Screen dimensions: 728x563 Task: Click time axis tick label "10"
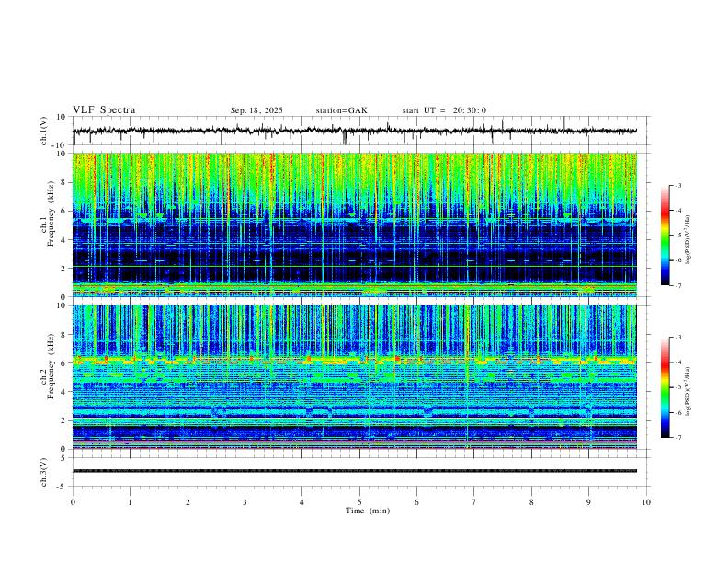(x=646, y=502)
